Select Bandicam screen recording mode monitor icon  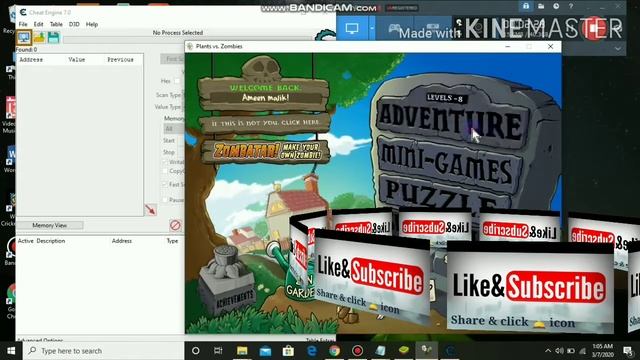click(352, 28)
